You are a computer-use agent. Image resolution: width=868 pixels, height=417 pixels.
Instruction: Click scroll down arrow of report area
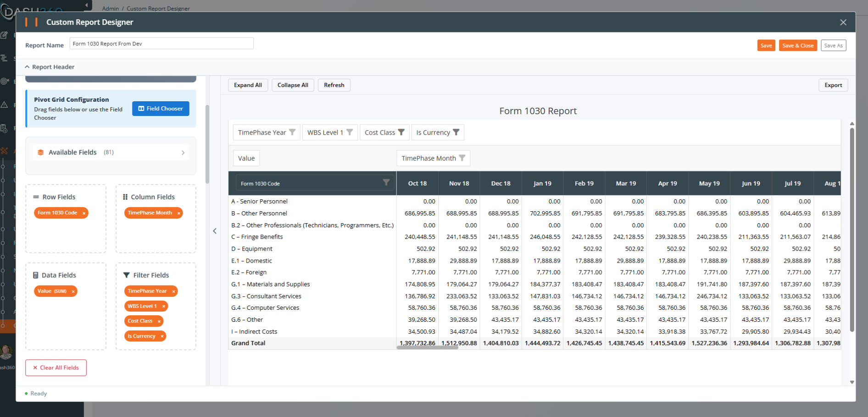click(x=852, y=382)
